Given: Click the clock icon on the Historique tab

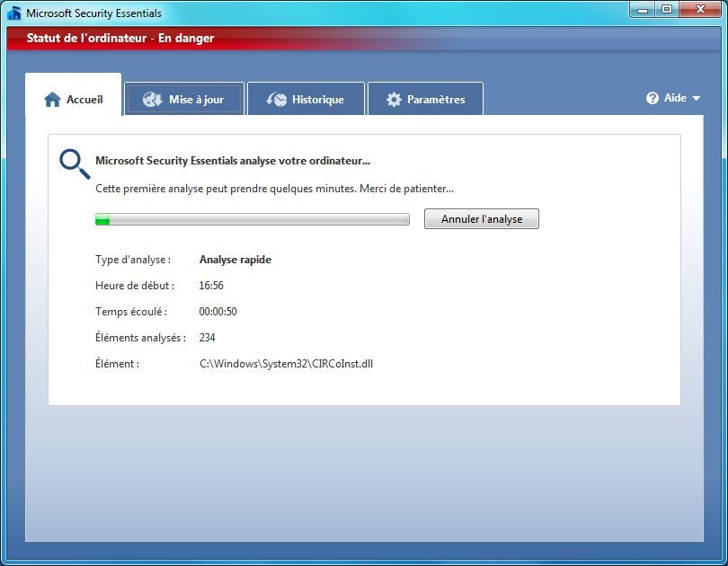Looking at the screenshot, I should click(277, 100).
